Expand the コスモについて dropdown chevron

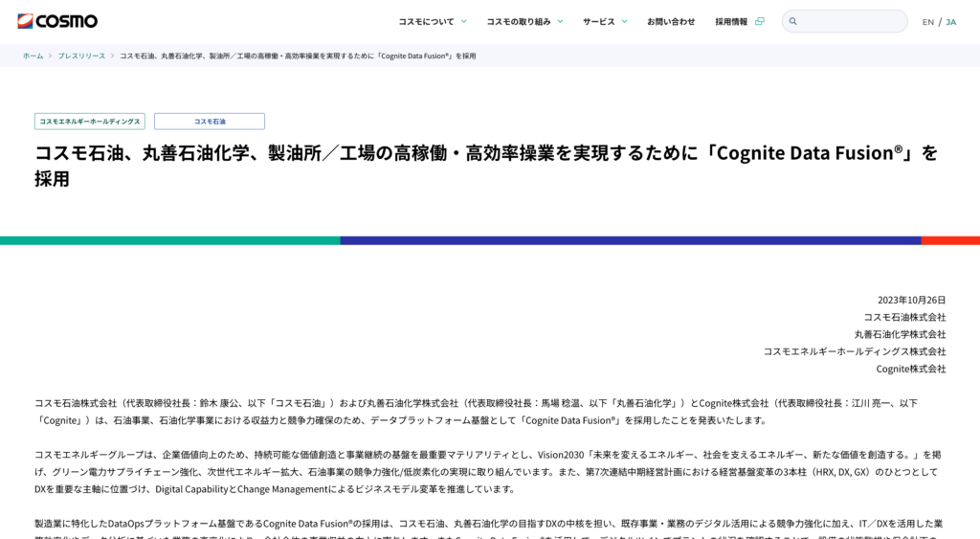[464, 21]
